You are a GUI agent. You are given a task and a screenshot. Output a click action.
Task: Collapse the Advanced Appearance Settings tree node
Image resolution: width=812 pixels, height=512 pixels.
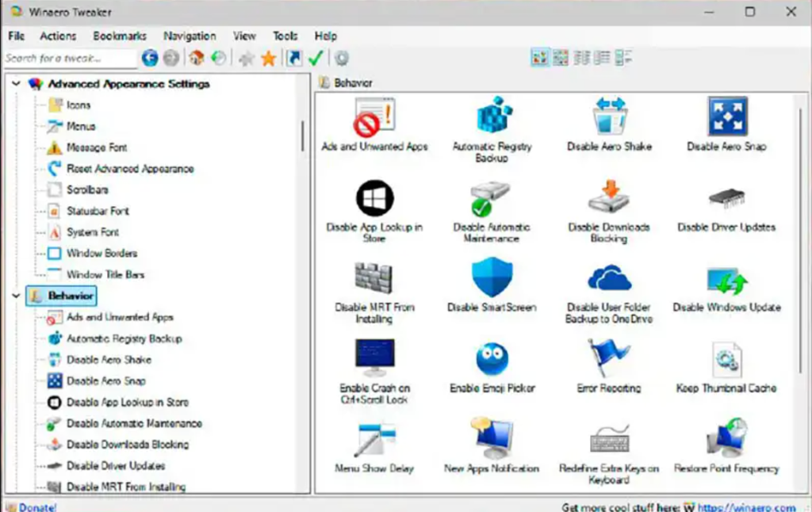[16, 83]
